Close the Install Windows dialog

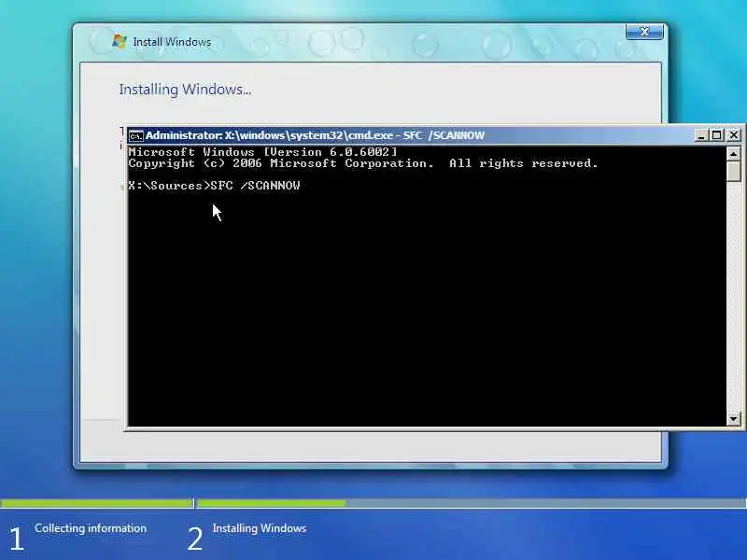(x=644, y=32)
